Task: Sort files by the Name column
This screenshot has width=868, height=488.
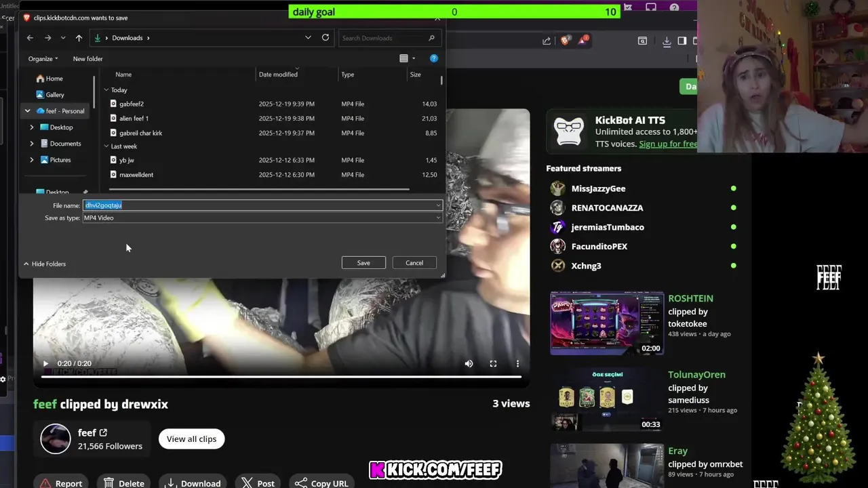Action: pos(123,75)
